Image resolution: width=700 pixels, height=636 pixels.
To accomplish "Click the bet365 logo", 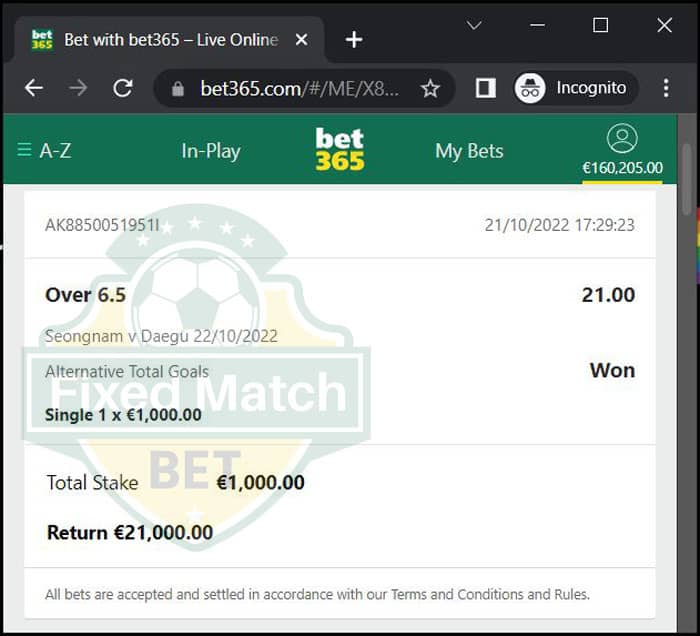I will point(340,149).
